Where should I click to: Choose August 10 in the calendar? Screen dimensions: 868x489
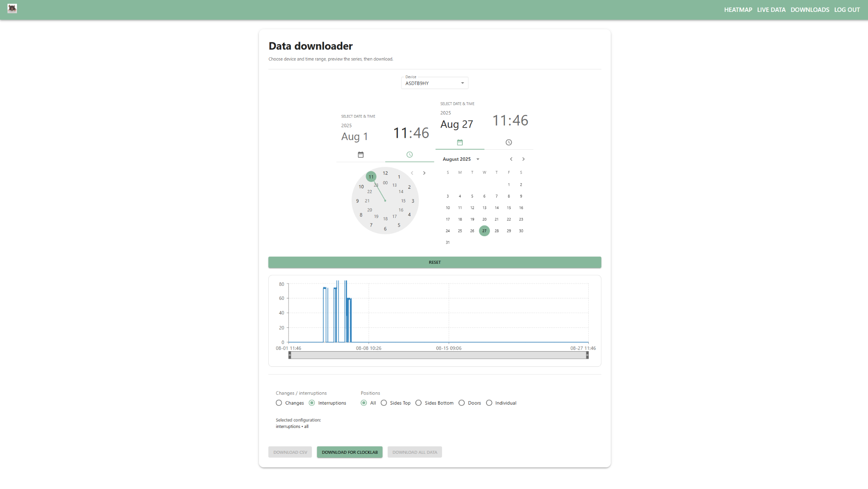coord(448,208)
